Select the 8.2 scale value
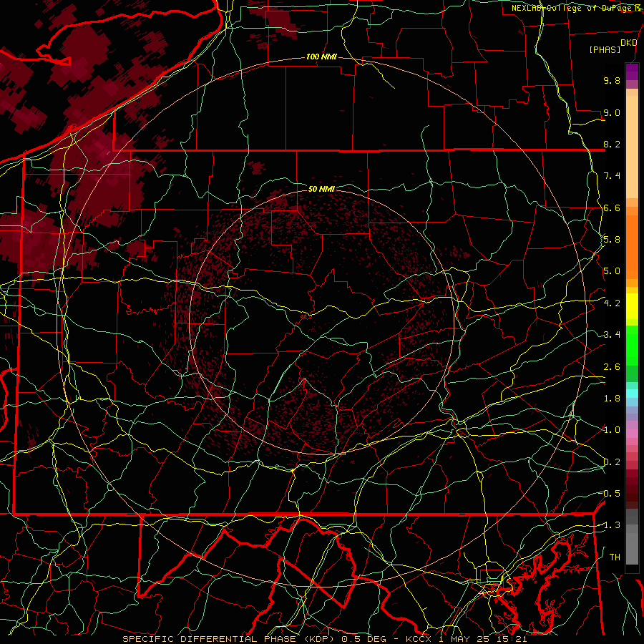 (x=612, y=144)
